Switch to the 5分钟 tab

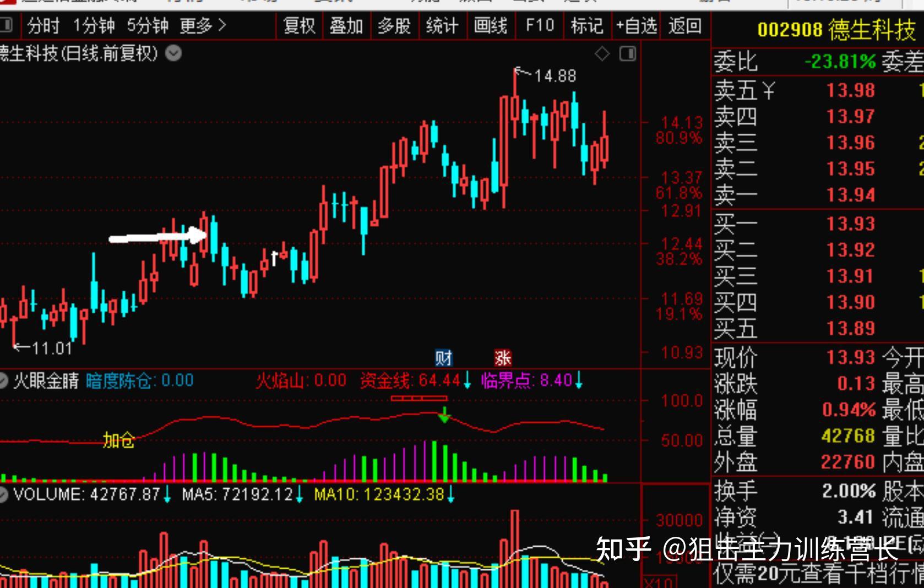(x=149, y=25)
